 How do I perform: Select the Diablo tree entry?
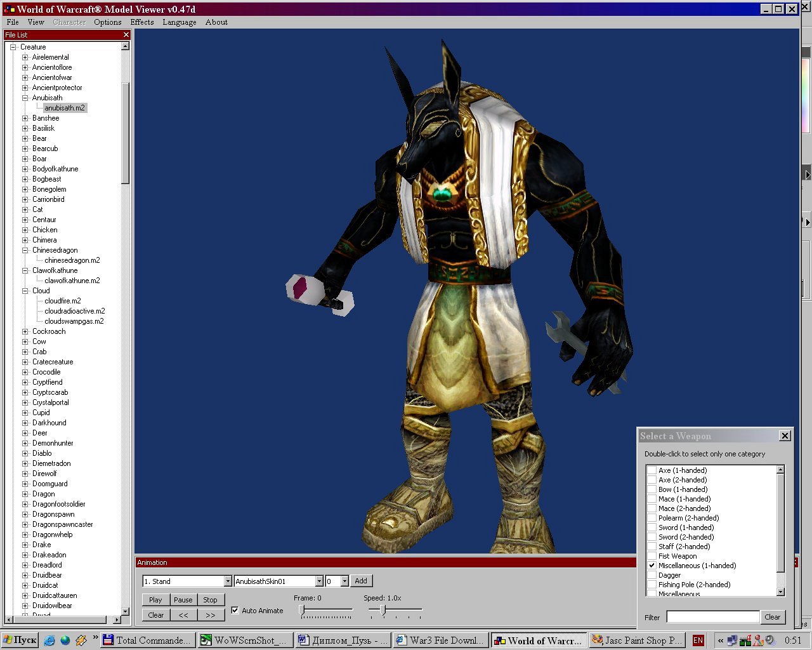click(42, 453)
